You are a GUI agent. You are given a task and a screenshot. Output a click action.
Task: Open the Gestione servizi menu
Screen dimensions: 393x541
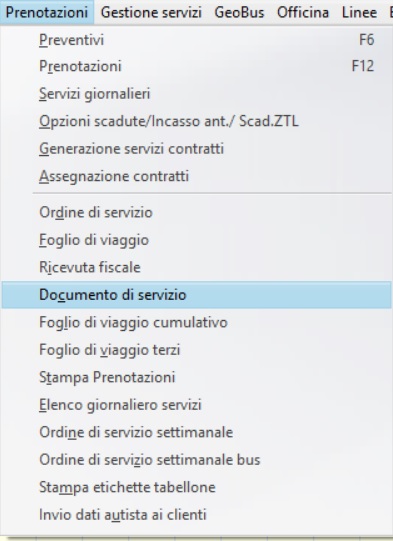[x=151, y=12]
